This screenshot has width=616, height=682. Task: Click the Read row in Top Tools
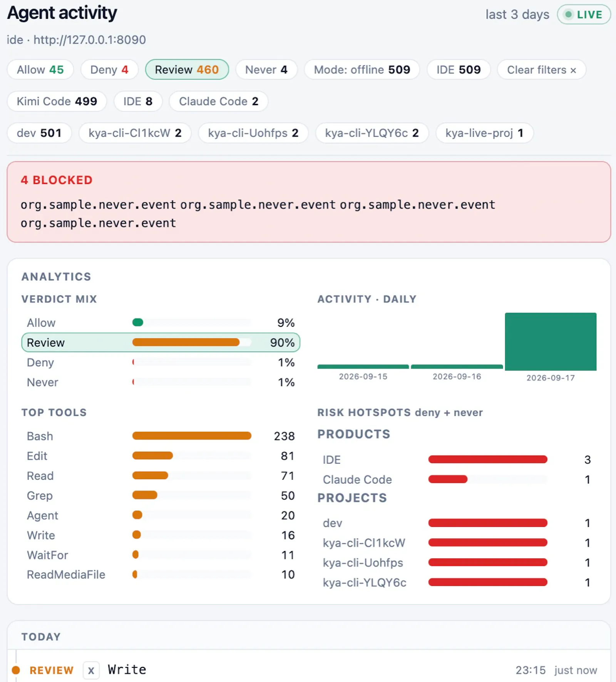(x=161, y=476)
